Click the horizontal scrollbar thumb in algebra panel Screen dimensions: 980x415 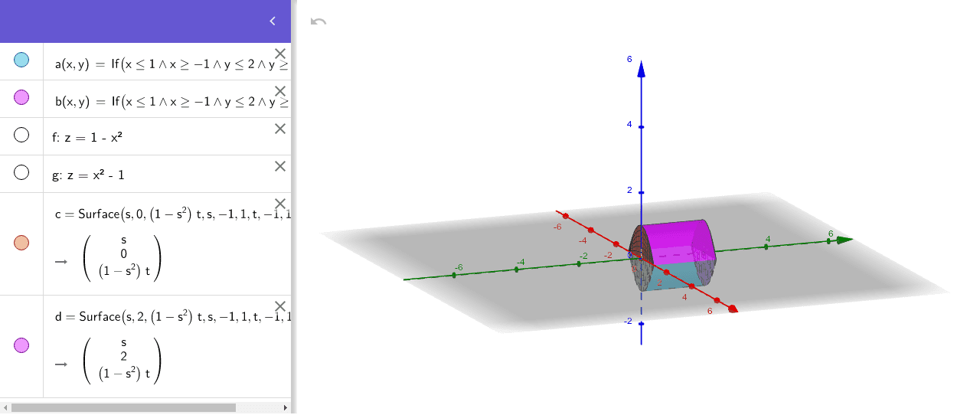point(123,407)
